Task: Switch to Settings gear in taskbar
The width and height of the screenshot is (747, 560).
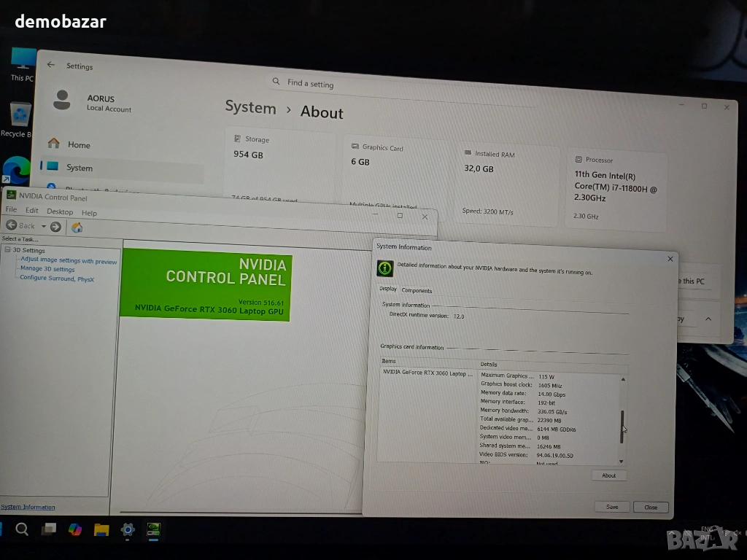Action: click(128, 529)
